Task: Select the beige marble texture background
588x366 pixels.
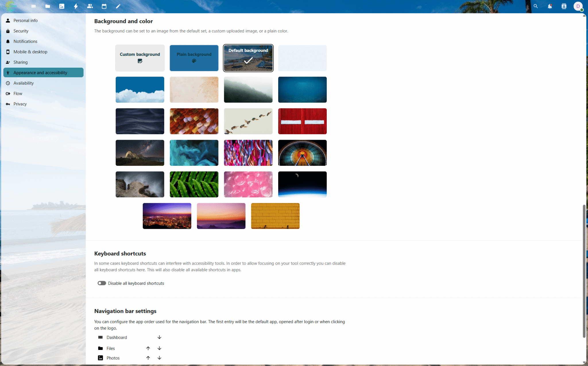Action: tap(194, 89)
